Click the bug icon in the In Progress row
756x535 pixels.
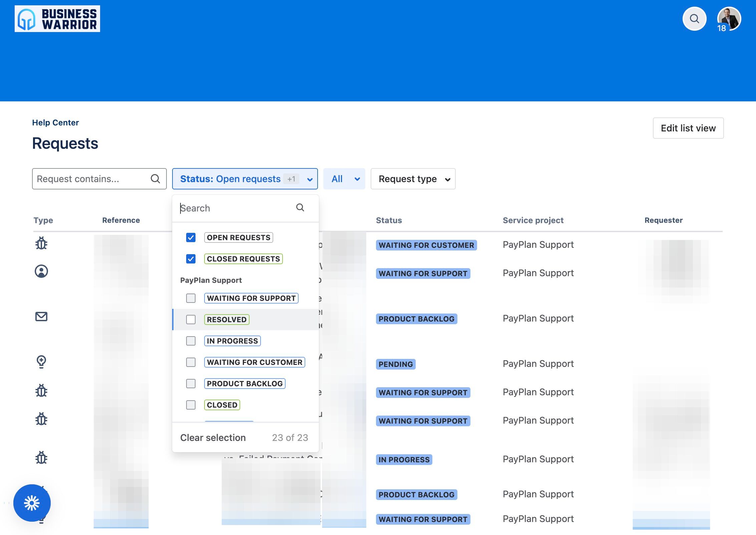pos(41,458)
